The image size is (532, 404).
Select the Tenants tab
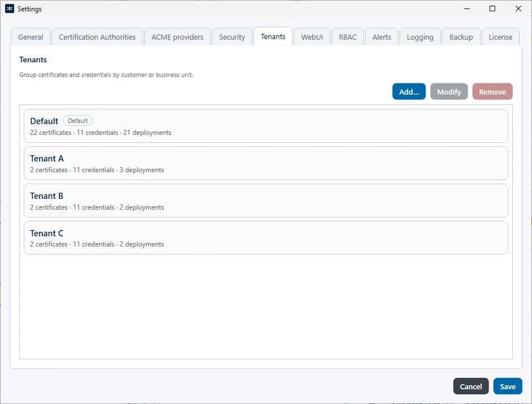pyautogui.click(x=273, y=36)
